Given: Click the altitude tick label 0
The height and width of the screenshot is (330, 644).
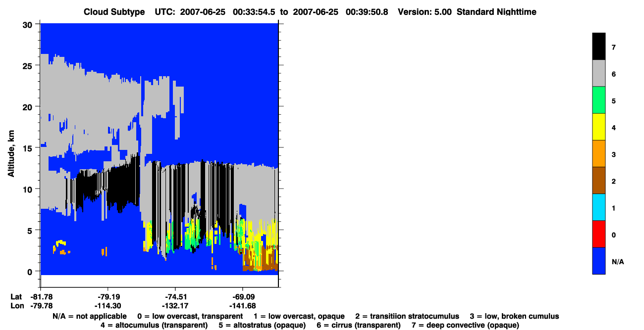Looking at the screenshot, I should pos(31,271).
